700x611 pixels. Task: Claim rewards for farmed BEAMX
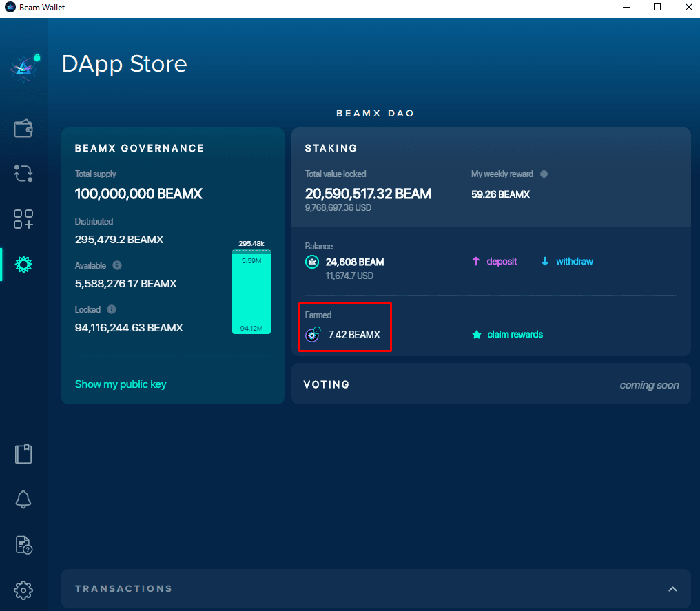tap(508, 335)
